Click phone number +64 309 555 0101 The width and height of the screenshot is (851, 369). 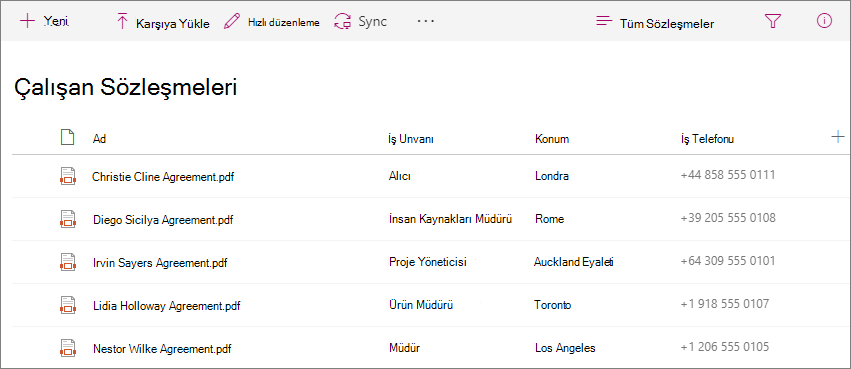(x=728, y=260)
